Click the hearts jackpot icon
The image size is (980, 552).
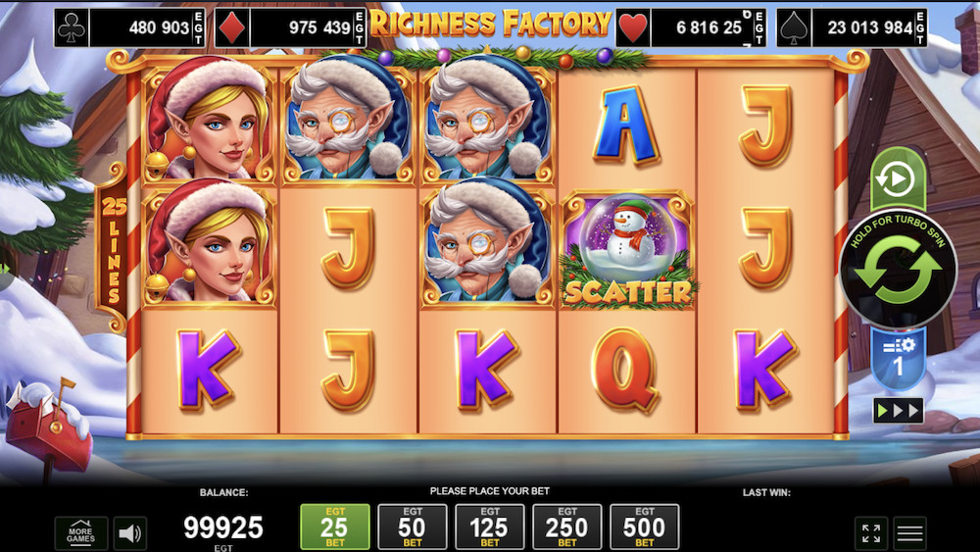633,27
